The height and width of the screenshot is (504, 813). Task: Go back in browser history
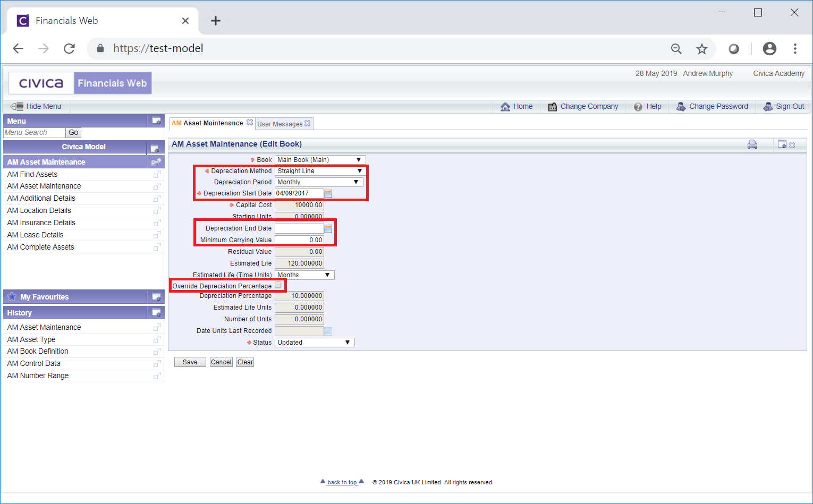click(x=18, y=48)
